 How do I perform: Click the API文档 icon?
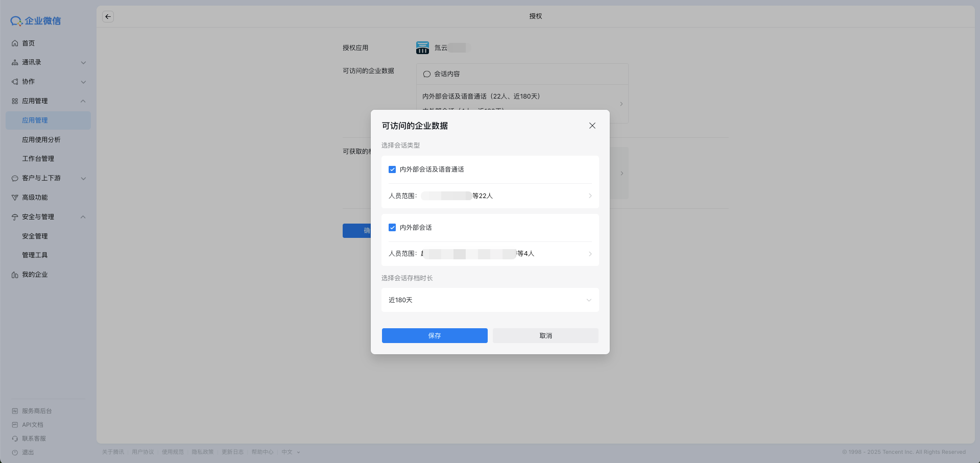[15, 425]
